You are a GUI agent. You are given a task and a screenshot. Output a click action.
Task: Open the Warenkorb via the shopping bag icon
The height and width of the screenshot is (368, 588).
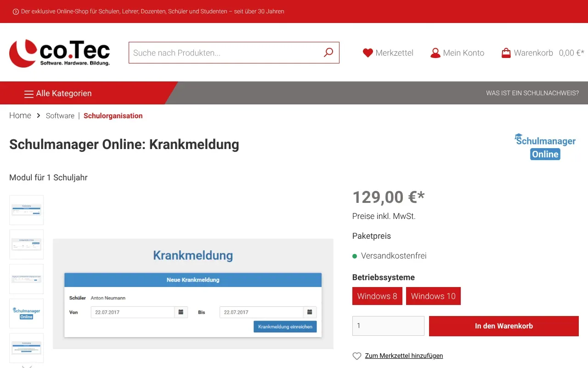(x=506, y=52)
